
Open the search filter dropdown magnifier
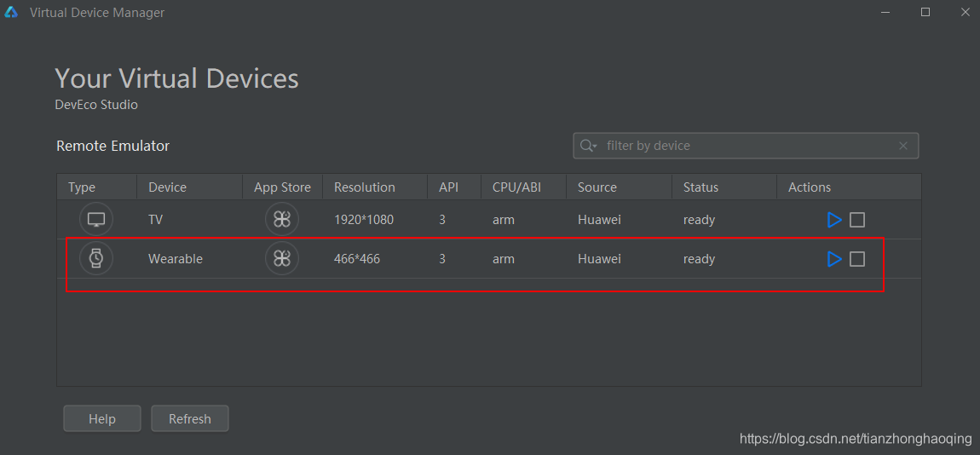pyautogui.click(x=589, y=146)
